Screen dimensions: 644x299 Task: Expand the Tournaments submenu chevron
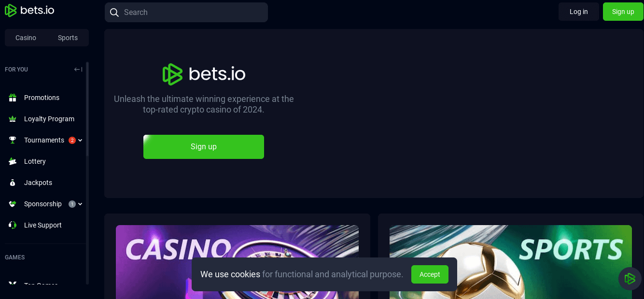80,140
